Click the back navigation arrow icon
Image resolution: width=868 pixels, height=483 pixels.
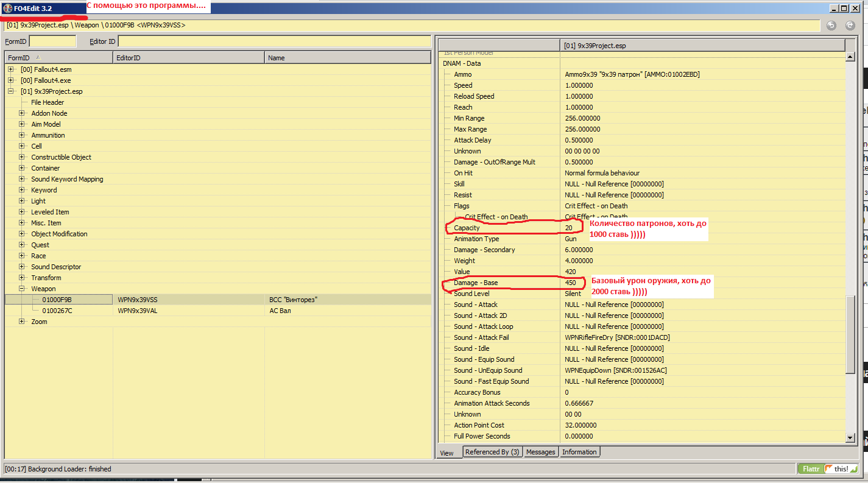(831, 26)
